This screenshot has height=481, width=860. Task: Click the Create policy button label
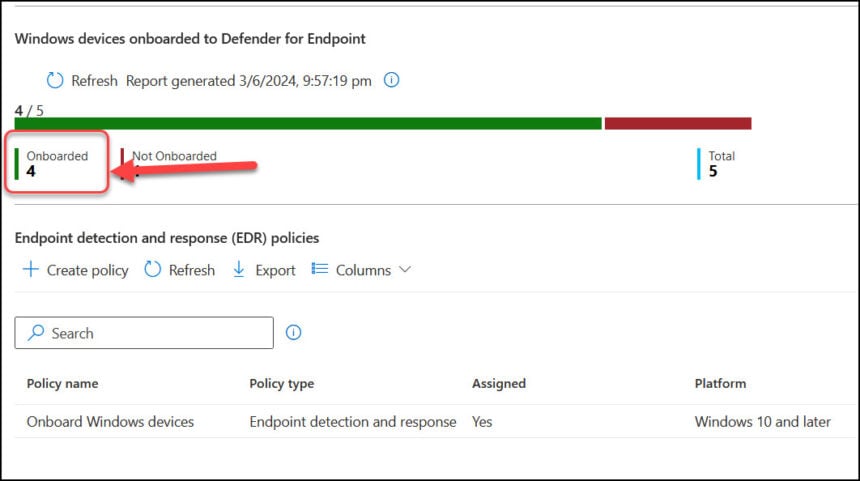tap(87, 270)
